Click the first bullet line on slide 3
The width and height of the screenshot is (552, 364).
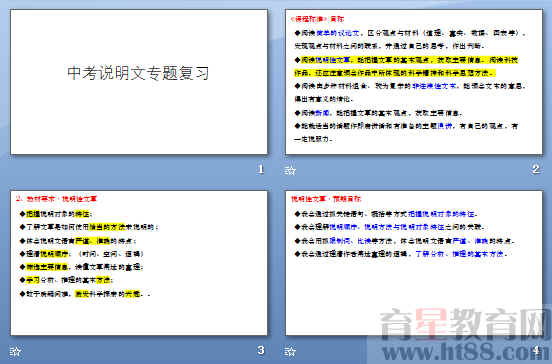tap(56, 214)
